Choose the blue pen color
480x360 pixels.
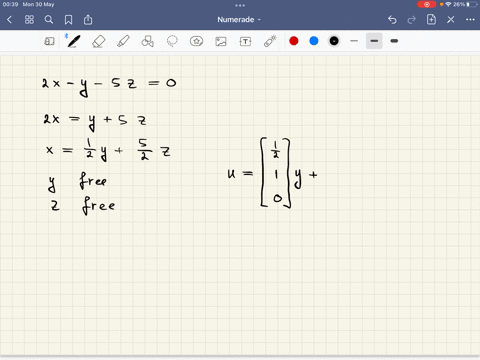click(314, 41)
